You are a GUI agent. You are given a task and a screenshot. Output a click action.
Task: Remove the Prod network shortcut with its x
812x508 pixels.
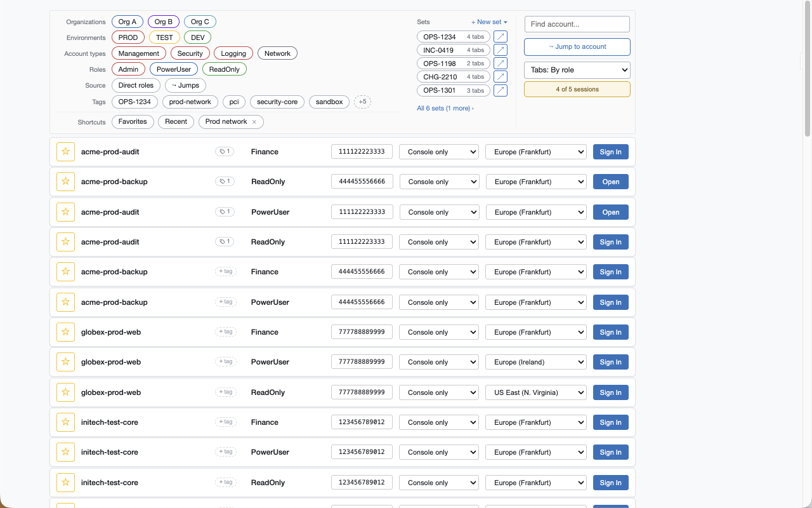254,122
